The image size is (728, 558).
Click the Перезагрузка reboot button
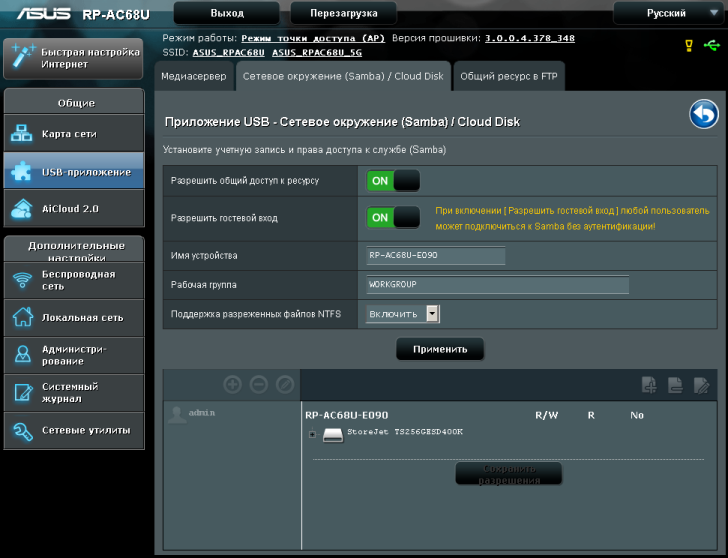344,13
